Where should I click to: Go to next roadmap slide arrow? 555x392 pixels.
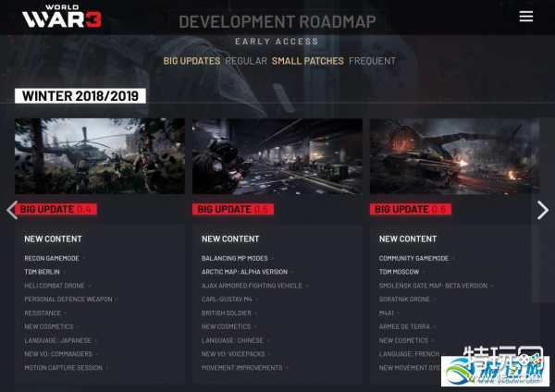543,210
